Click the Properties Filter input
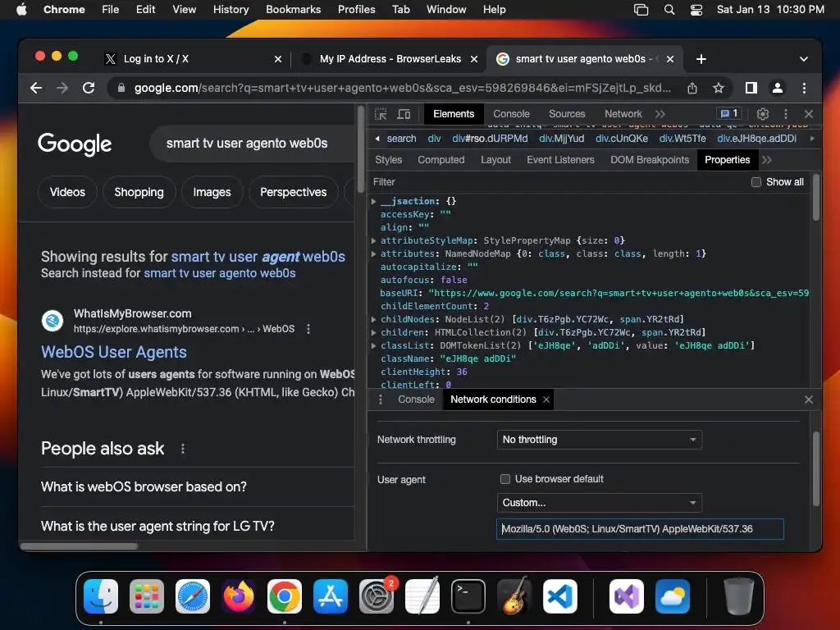 [x=557, y=182]
